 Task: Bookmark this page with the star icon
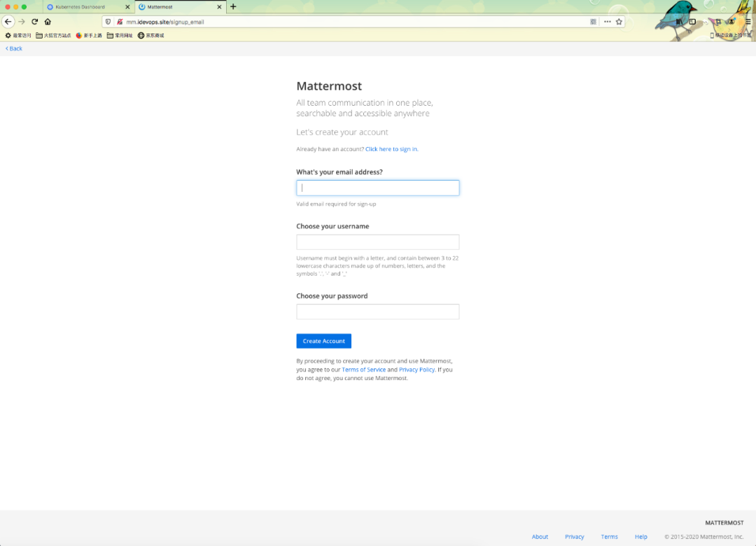click(619, 22)
